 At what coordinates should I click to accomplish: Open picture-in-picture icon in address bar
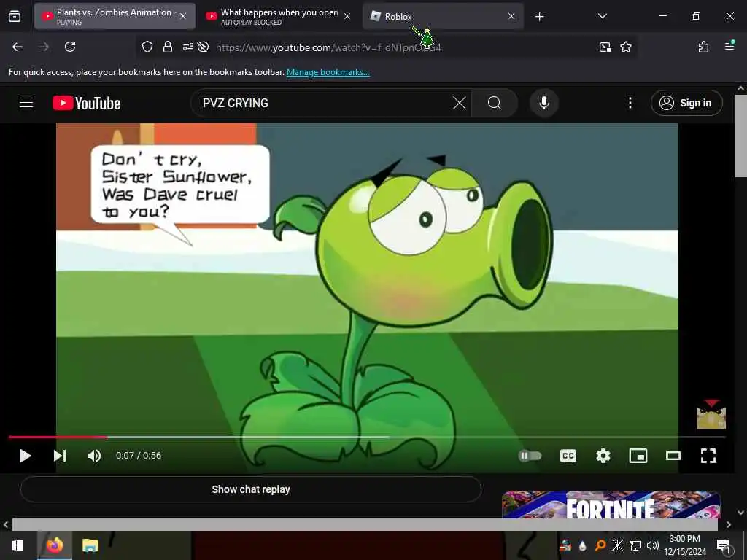pos(605,47)
